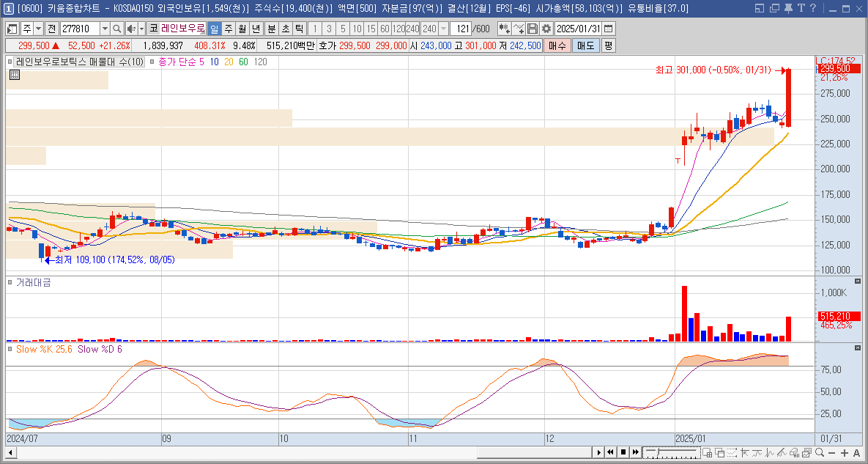
Task: Click the indicator add icon beside 121/600
Action: point(504,29)
